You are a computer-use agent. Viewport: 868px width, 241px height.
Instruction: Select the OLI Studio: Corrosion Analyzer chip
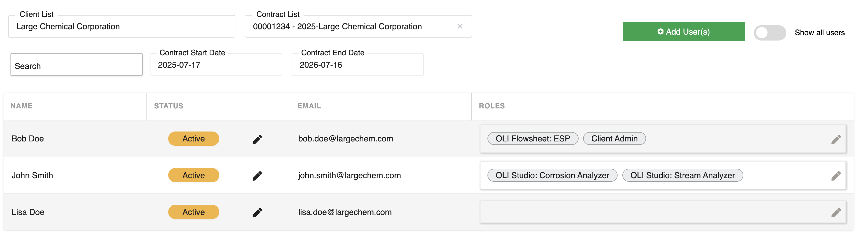click(x=552, y=175)
